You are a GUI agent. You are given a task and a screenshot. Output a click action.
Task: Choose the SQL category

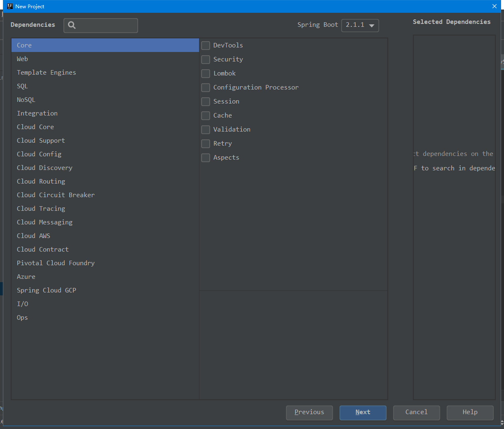click(x=105, y=86)
